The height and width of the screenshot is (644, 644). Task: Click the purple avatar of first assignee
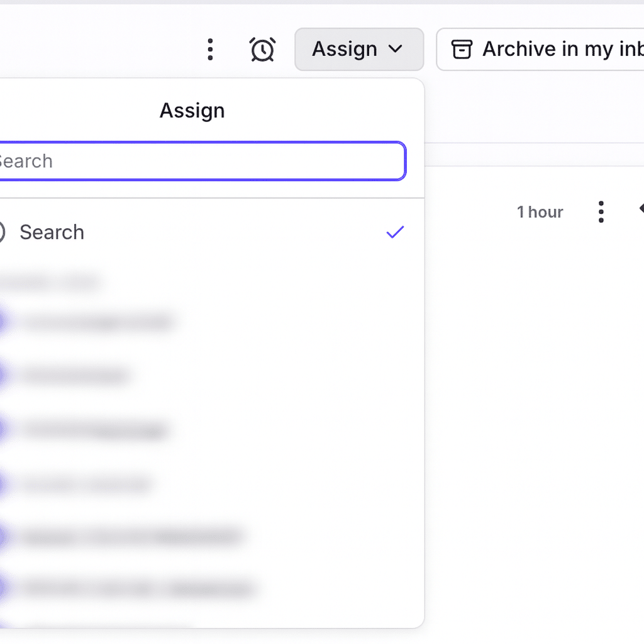point(3,323)
